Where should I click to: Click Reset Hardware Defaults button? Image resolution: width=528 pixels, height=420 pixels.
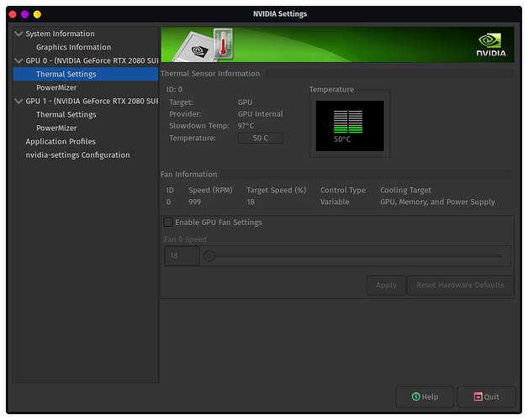pyautogui.click(x=460, y=285)
